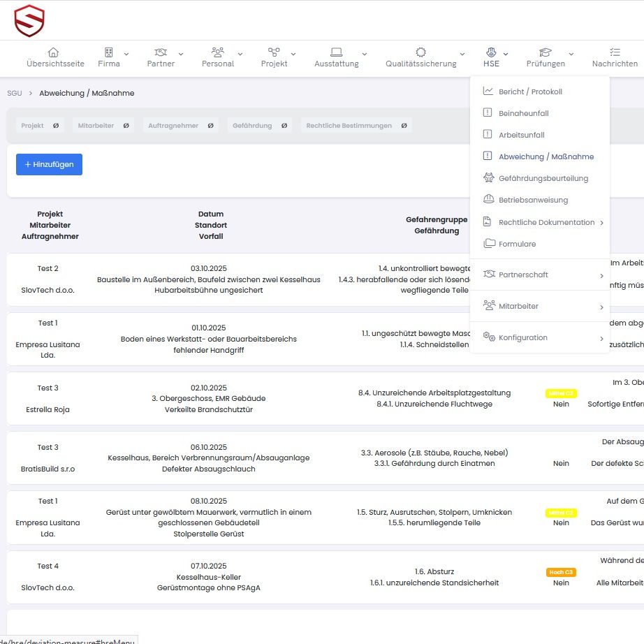
Task: Open the Projekt filter chip
Action: pos(40,126)
